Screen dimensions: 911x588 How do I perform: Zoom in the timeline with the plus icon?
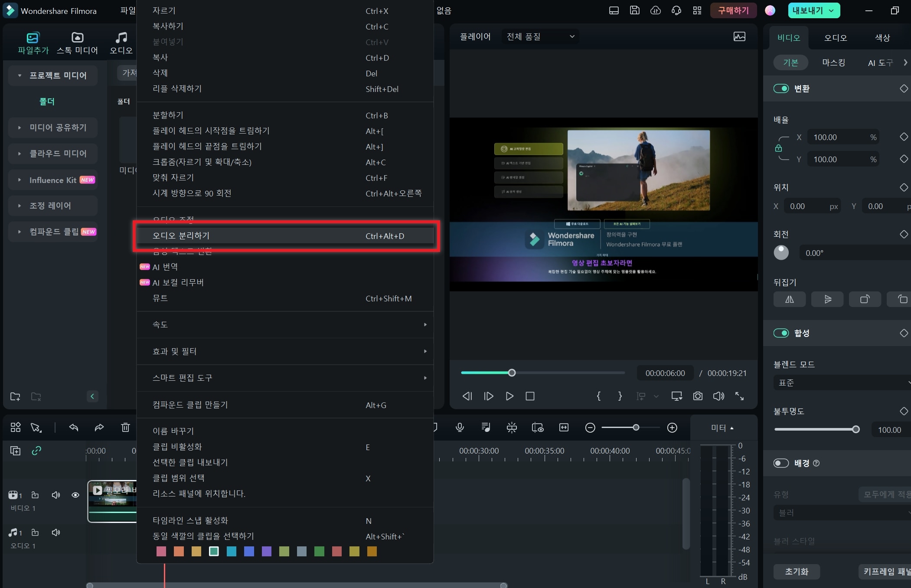coord(672,428)
